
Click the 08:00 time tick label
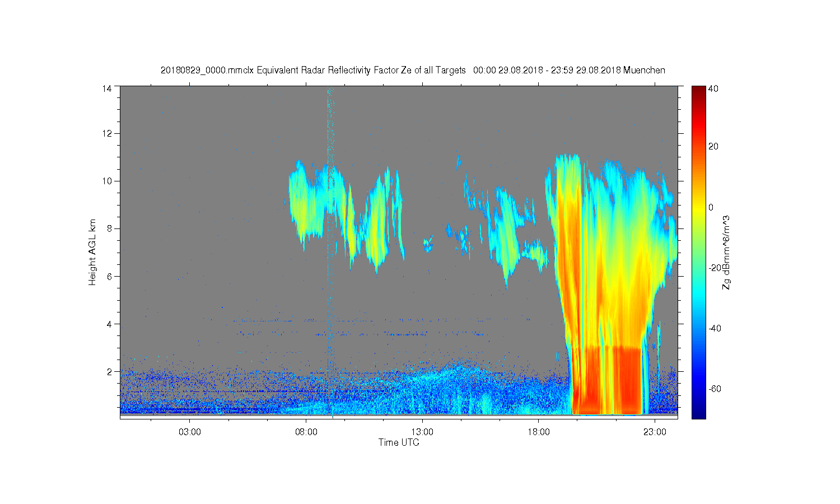point(306,432)
